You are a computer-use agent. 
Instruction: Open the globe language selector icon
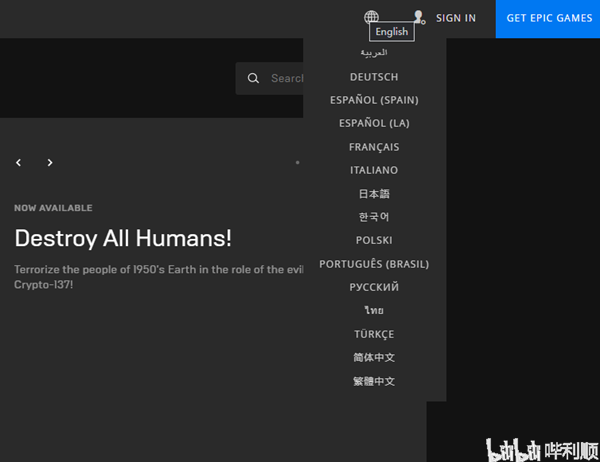click(371, 17)
